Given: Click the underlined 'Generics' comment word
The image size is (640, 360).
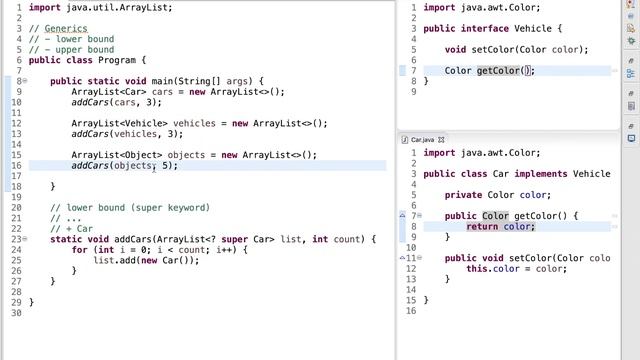Looking at the screenshot, I should (66, 29).
